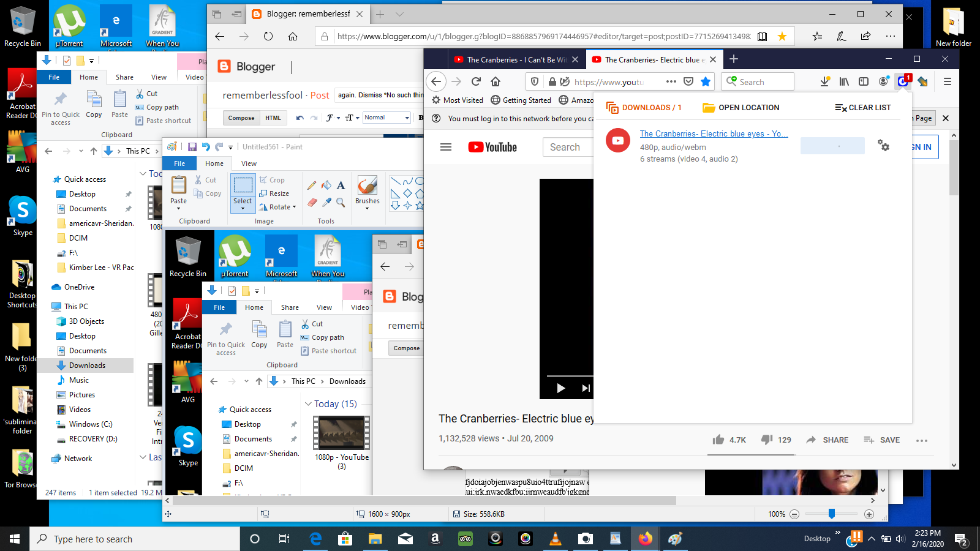Click Firefox icon in taskbar

coord(646,539)
